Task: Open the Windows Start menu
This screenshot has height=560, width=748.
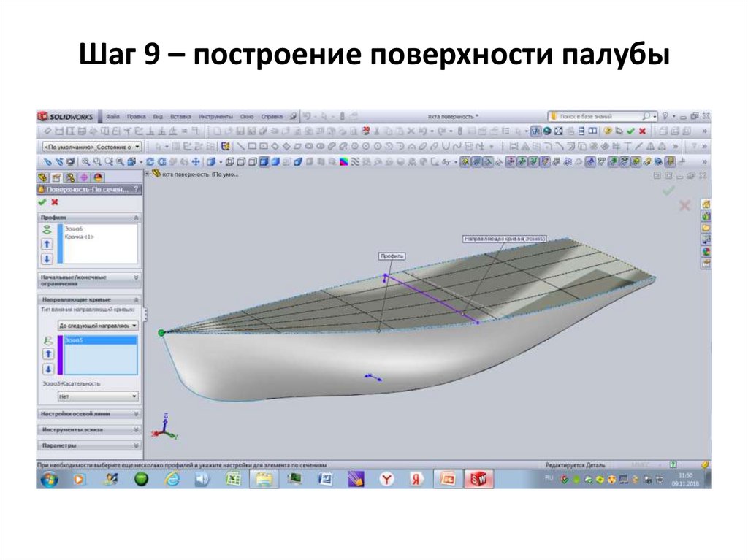Action: tap(49, 480)
